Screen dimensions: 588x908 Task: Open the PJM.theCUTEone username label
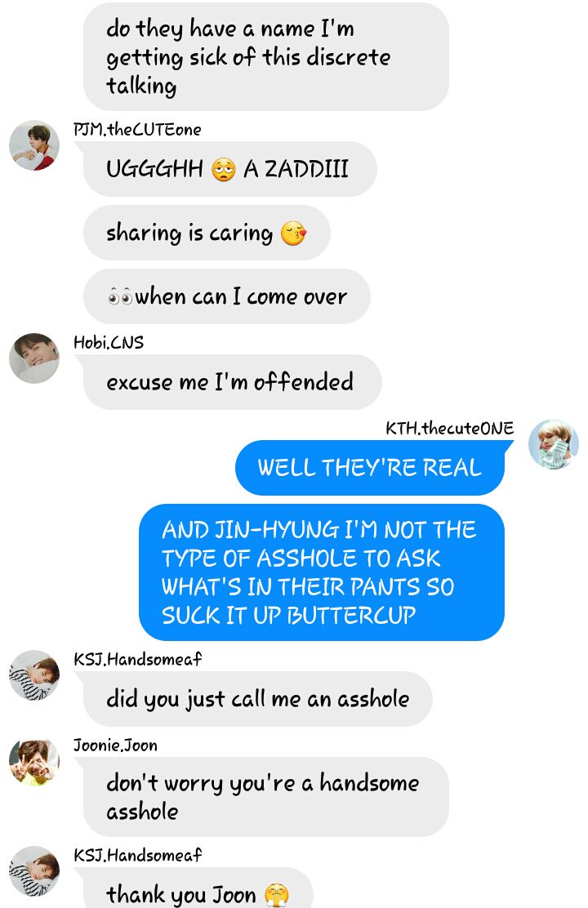137,129
